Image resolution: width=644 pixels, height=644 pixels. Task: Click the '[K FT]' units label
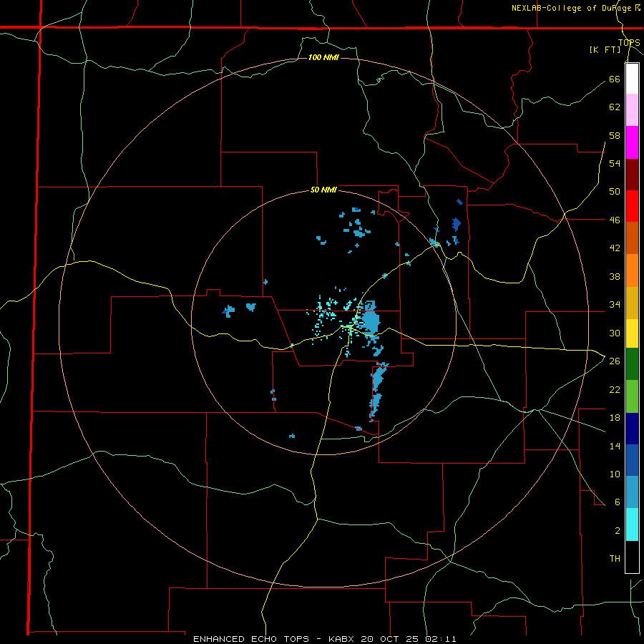tap(605, 49)
